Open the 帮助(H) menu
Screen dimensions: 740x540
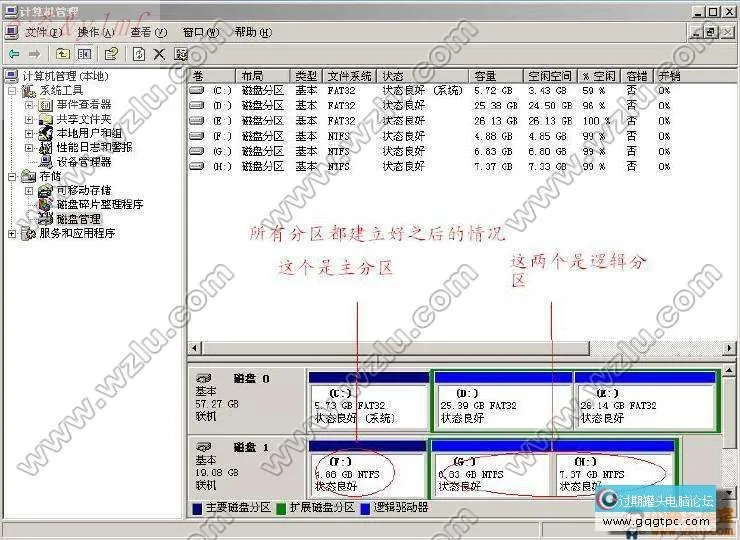click(x=253, y=32)
